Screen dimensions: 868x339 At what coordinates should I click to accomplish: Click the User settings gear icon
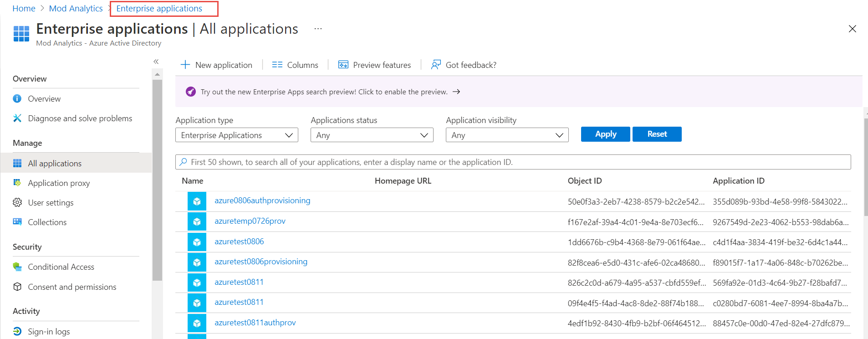pos(17,202)
